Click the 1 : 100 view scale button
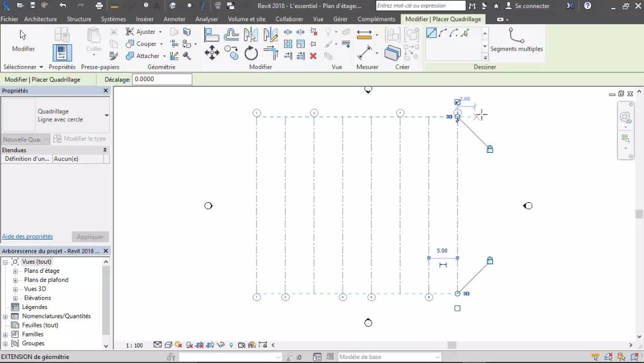The height and width of the screenshot is (363, 644). (x=134, y=345)
